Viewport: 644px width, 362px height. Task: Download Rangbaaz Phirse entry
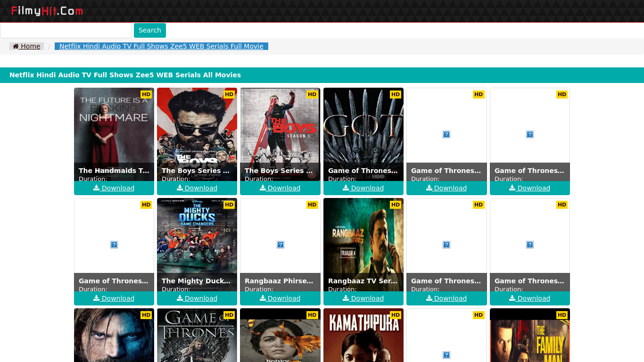click(281, 298)
